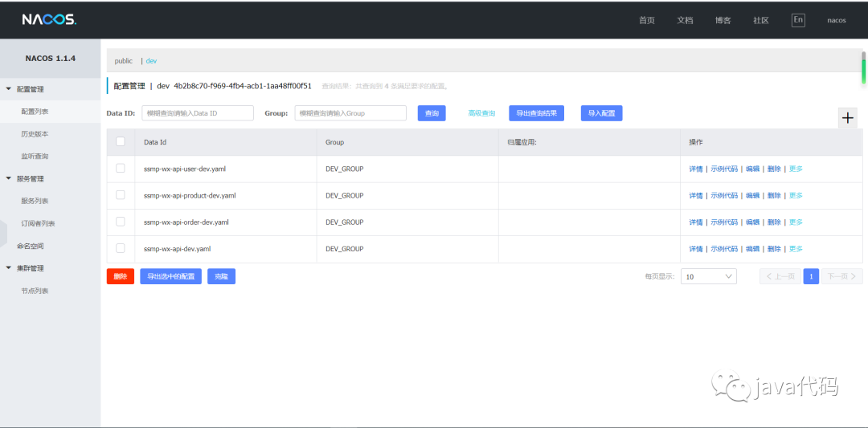Open 文档 in top navigation

click(x=685, y=20)
